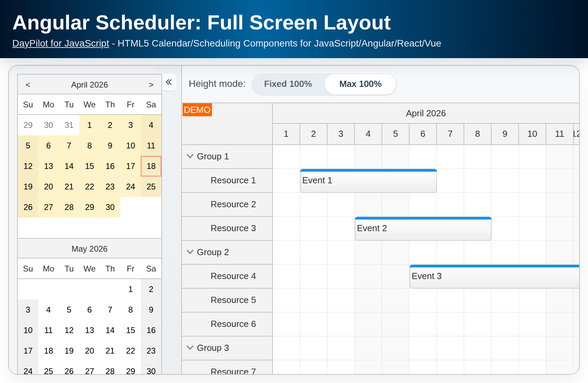The height and width of the screenshot is (383, 588).
Task: Go to previous month with the < arrow
Action: [x=28, y=84]
